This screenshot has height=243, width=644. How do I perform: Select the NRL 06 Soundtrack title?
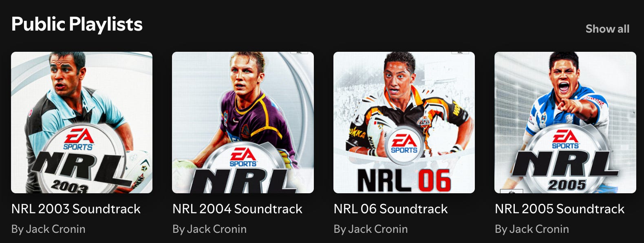point(390,209)
